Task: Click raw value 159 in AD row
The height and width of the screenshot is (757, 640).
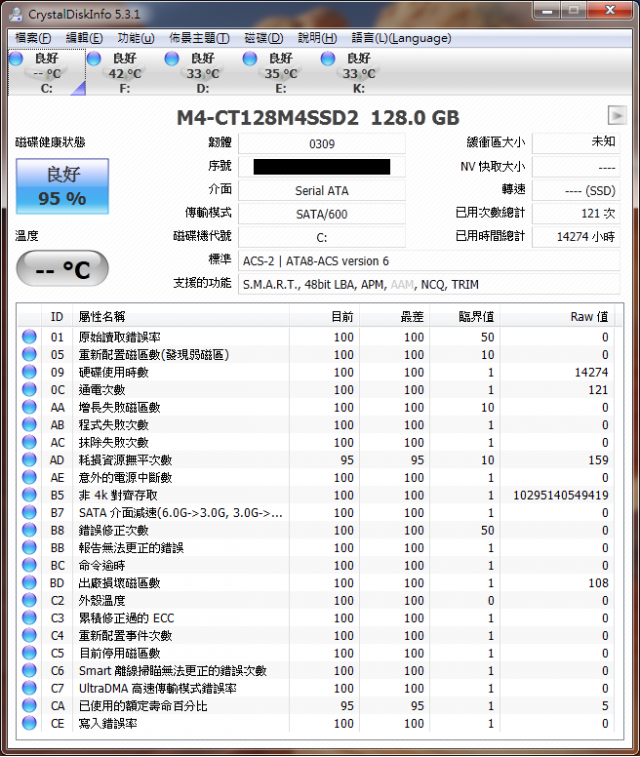Action: coord(598,460)
